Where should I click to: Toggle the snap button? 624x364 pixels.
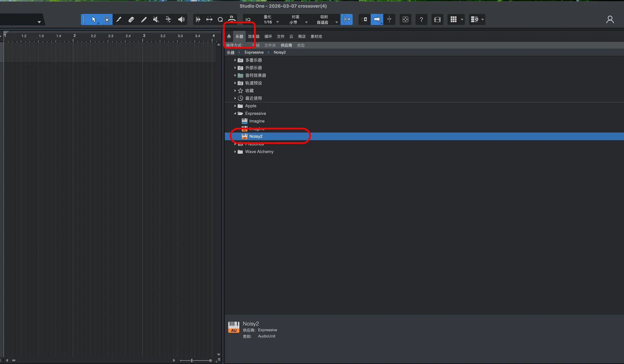coord(347,19)
